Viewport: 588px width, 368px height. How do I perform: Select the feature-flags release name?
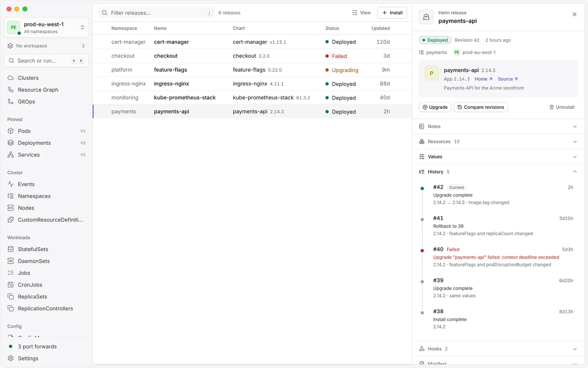tap(170, 70)
